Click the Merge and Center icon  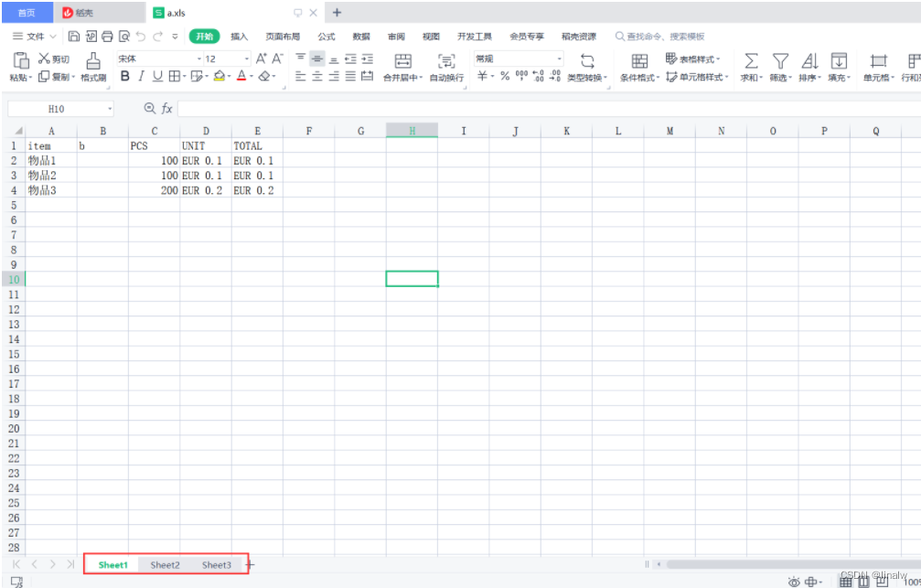402,60
